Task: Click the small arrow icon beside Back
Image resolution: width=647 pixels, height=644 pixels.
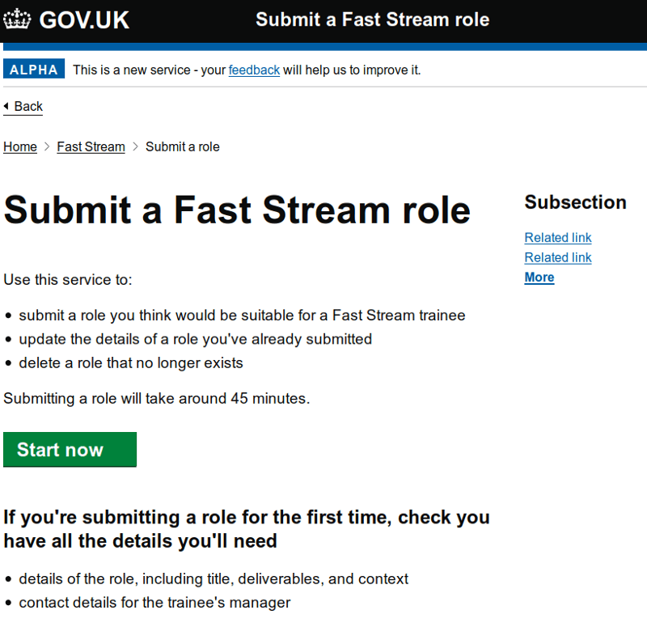Action: 6,107
